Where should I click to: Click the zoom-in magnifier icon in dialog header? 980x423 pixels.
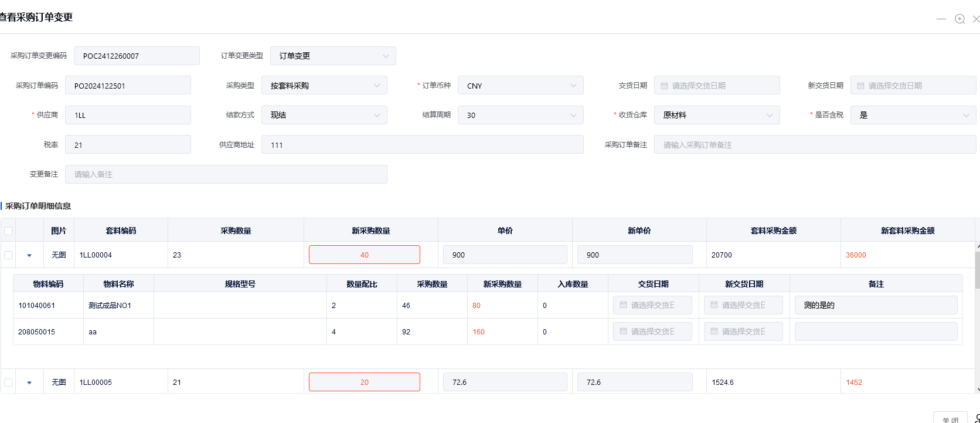(x=959, y=19)
